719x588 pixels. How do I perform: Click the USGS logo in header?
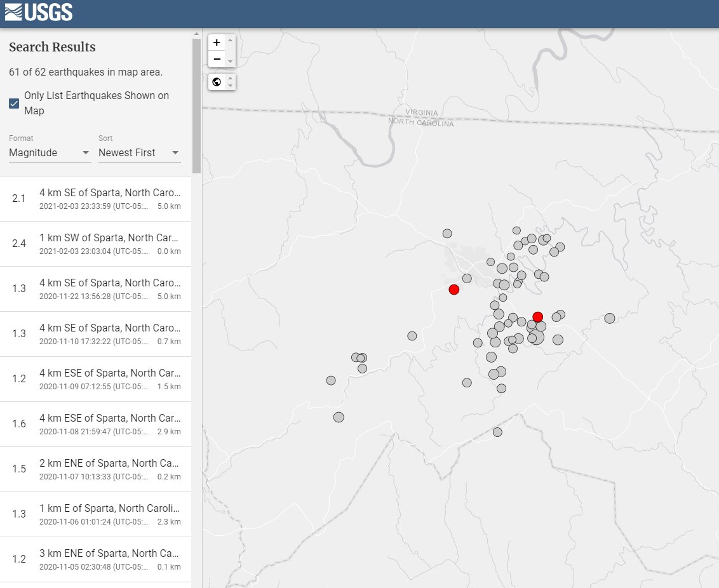click(x=38, y=12)
